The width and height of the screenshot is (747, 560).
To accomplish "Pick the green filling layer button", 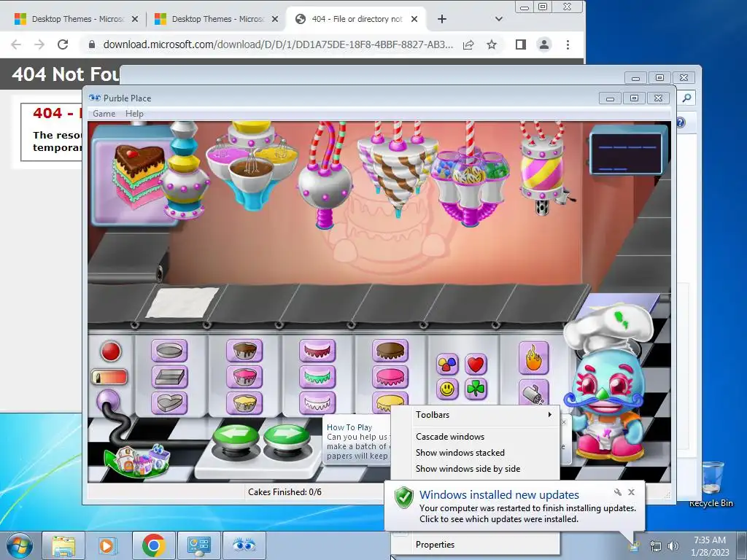I will [317, 377].
